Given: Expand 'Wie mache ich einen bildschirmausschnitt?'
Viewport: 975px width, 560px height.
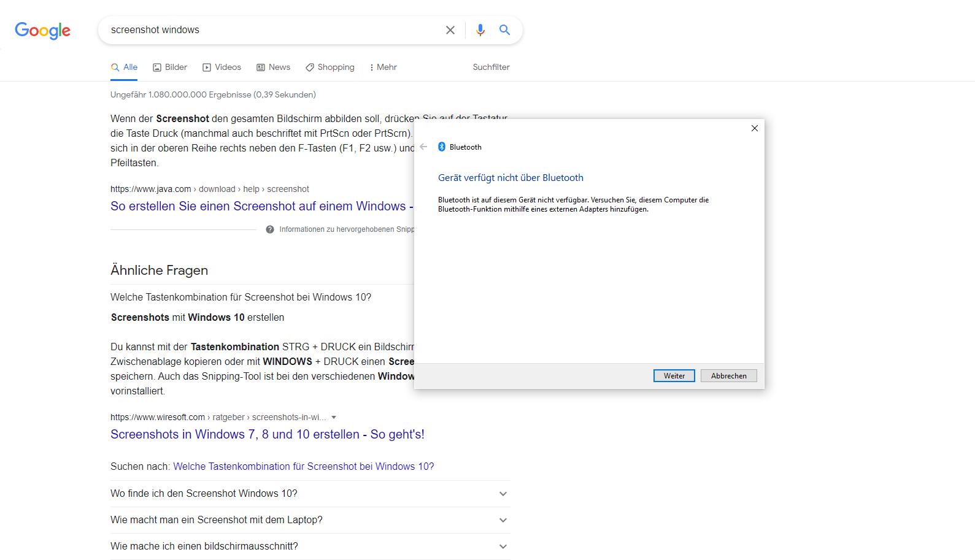Looking at the screenshot, I should (x=310, y=547).
